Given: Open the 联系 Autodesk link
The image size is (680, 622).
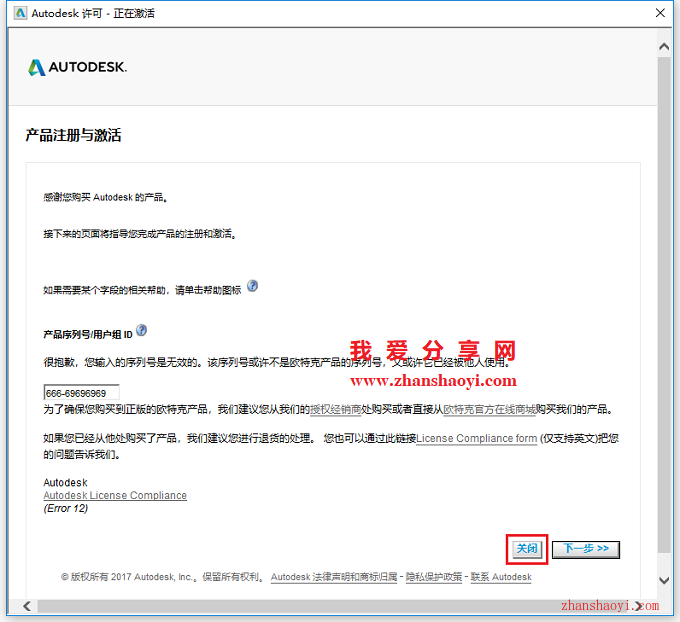Looking at the screenshot, I should click(501, 577).
